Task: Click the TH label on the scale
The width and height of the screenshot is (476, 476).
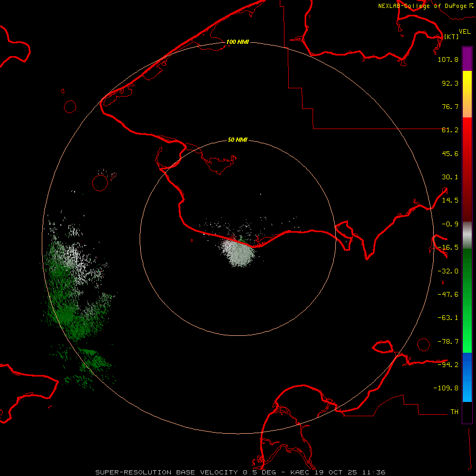Action: pyautogui.click(x=454, y=411)
